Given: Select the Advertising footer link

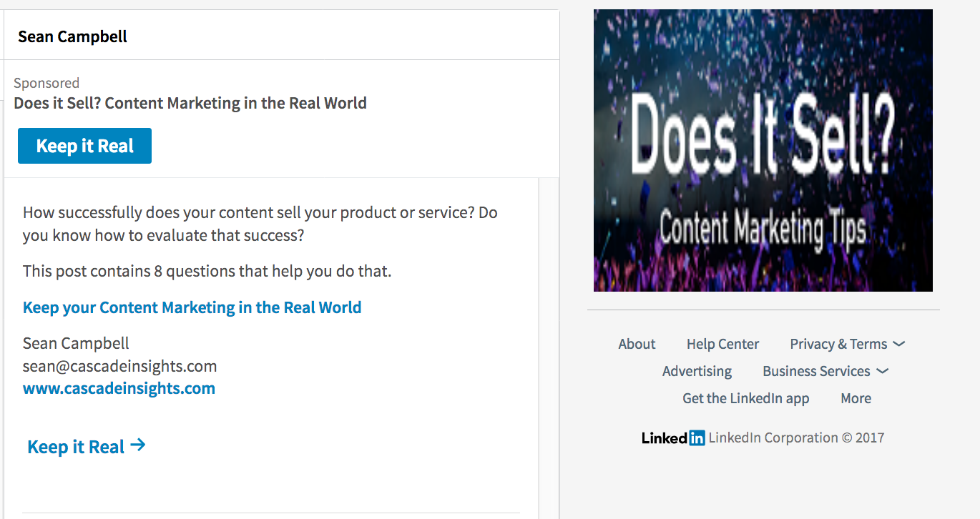Looking at the screenshot, I should coord(697,371).
